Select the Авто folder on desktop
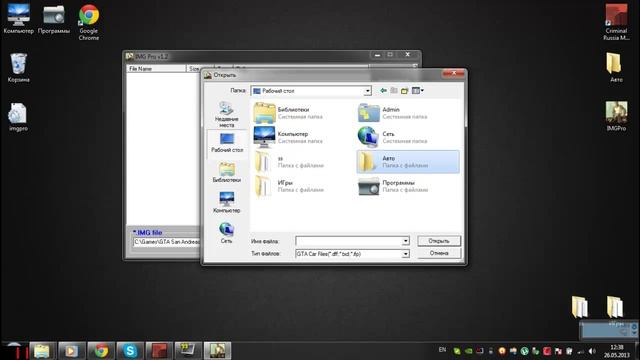This screenshot has width=640, height=360. pos(616,67)
